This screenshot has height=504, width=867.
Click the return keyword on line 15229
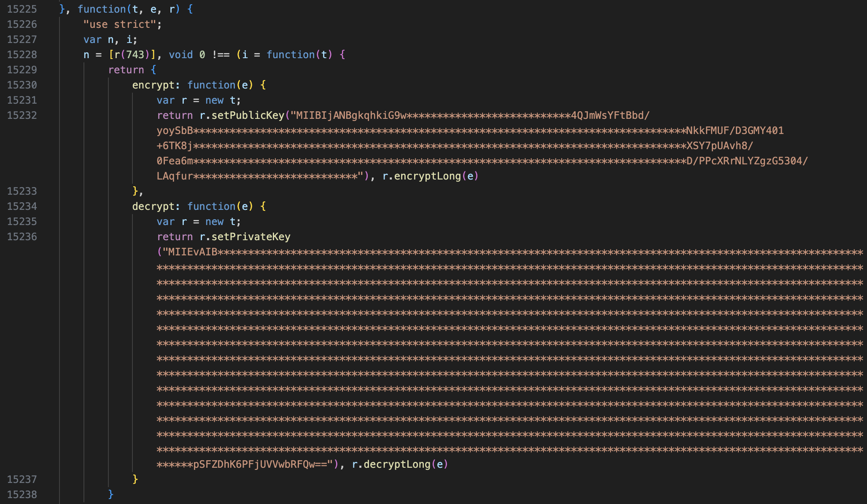click(126, 70)
